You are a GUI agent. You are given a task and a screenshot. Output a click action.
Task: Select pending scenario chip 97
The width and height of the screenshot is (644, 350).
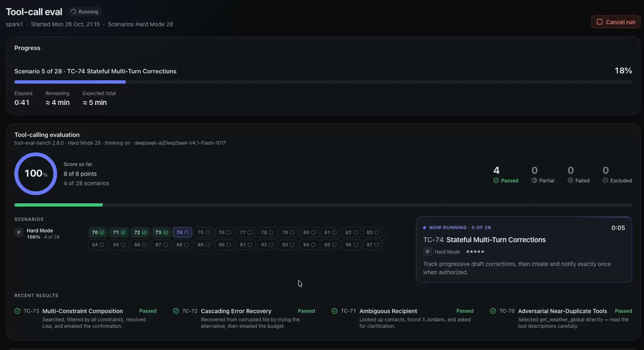coord(372,245)
